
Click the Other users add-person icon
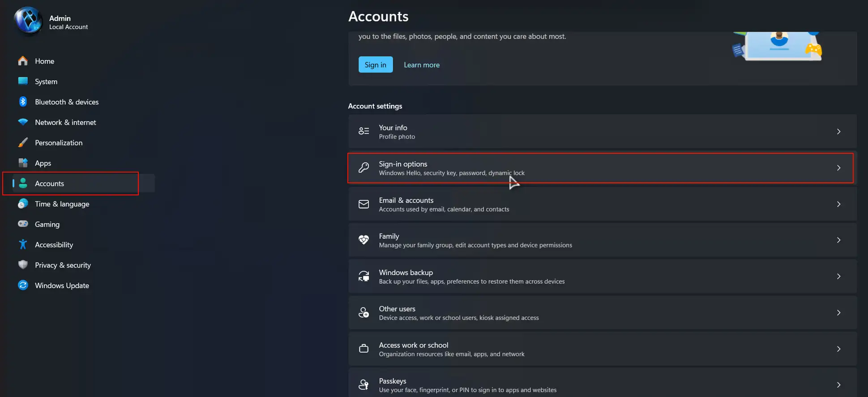pos(364,312)
